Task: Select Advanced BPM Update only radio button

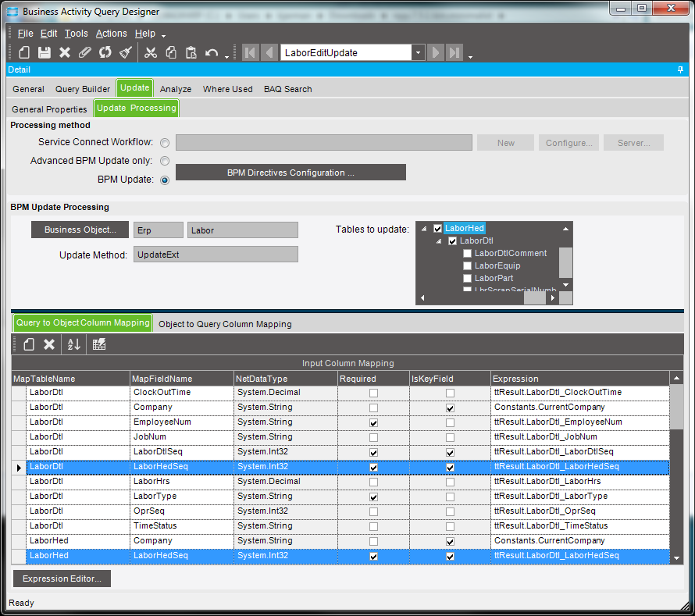Action: point(165,161)
